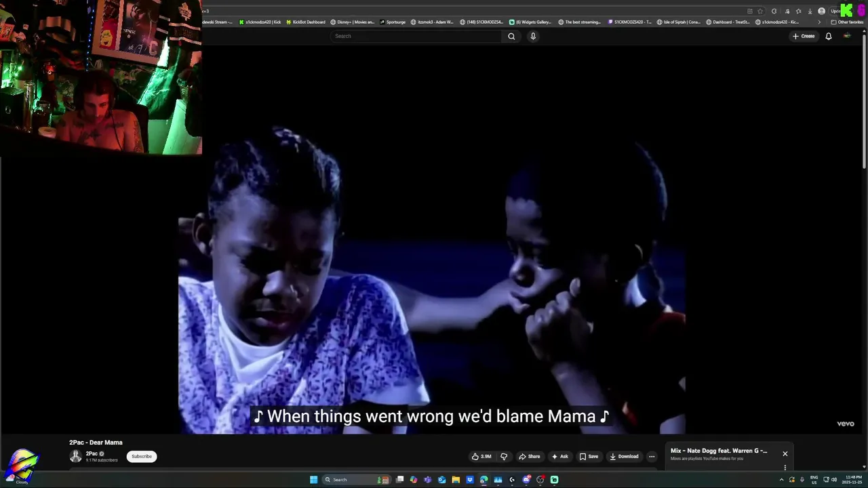The height and width of the screenshot is (488, 868).
Task: Save the video to a playlist
Action: click(589, 456)
